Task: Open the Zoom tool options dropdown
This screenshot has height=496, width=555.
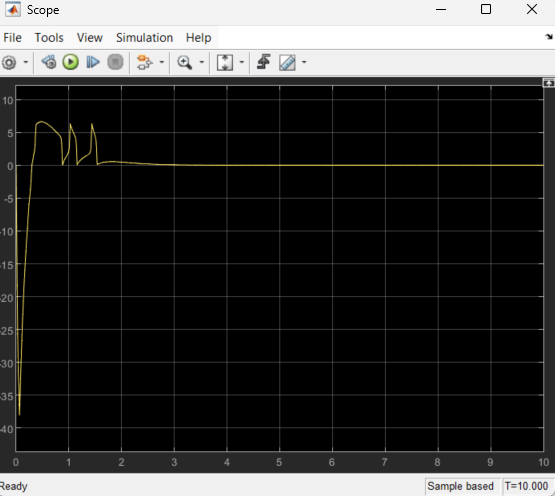Action: [202, 62]
